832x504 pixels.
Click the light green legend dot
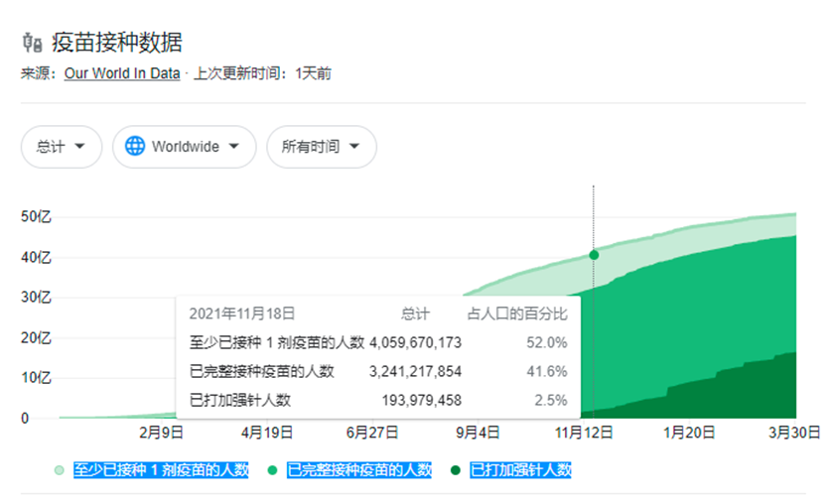[x=60, y=470]
